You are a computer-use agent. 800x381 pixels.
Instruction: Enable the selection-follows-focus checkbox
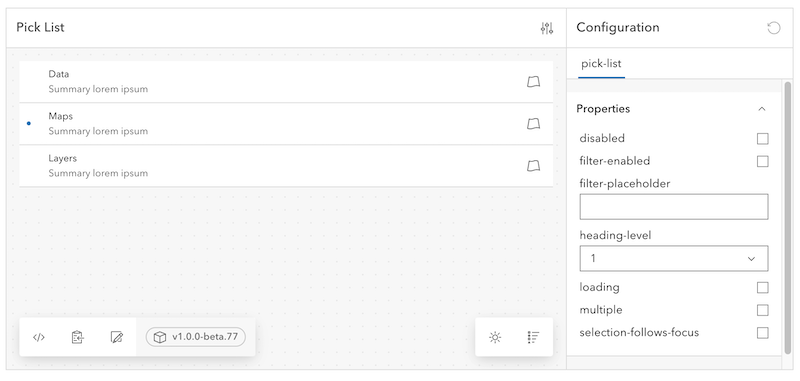tap(762, 333)
